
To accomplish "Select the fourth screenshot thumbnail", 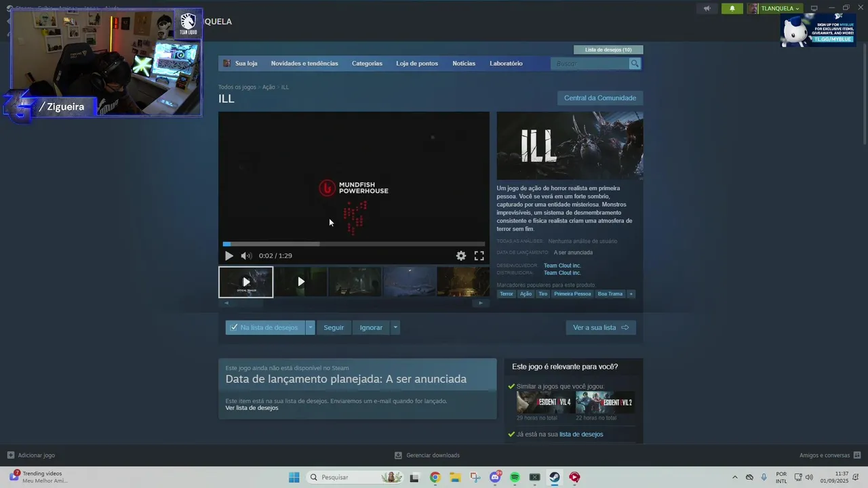I will 409,282.
